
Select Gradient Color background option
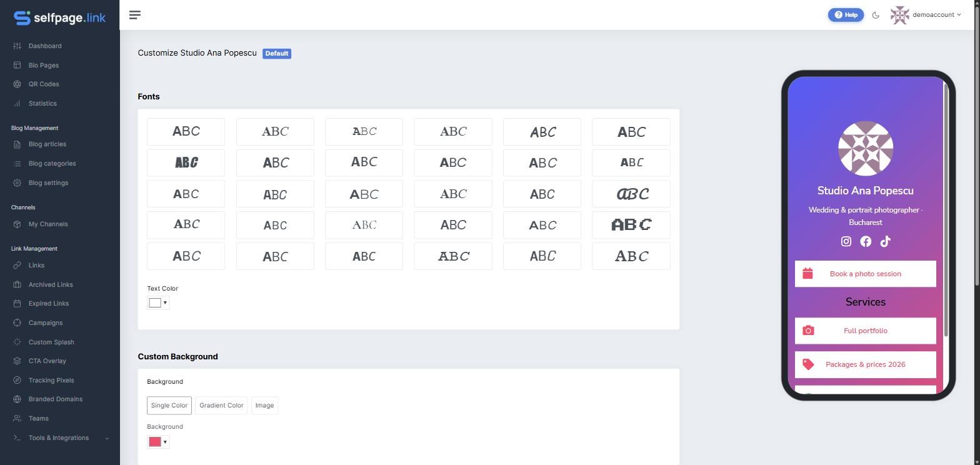point(221,406)
